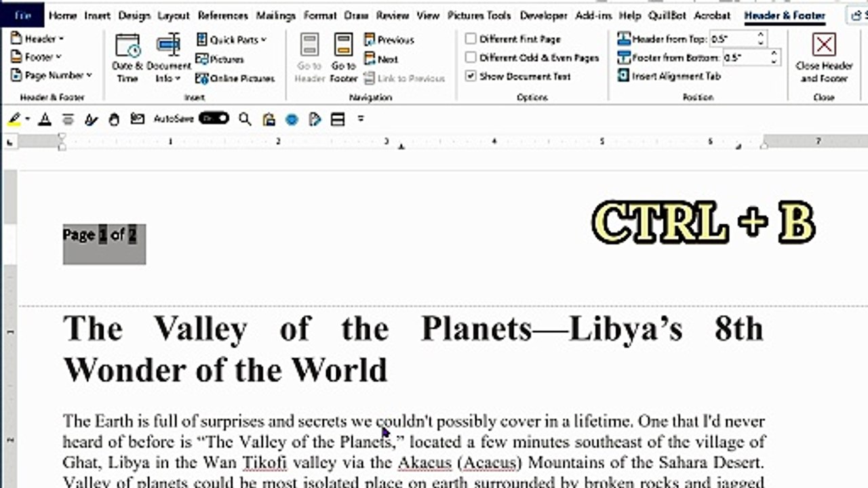Insert Online Pictures
This screenshot has width=868, height=488.
point(235,78)
